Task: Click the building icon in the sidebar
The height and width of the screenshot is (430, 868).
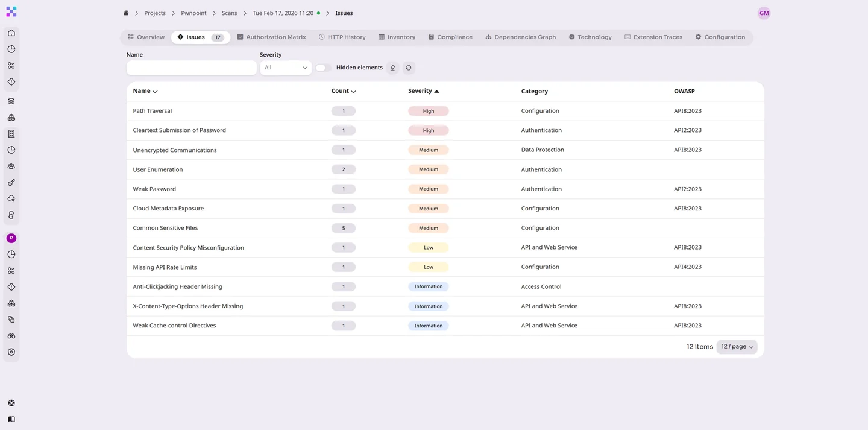Action: click(11, 134)
